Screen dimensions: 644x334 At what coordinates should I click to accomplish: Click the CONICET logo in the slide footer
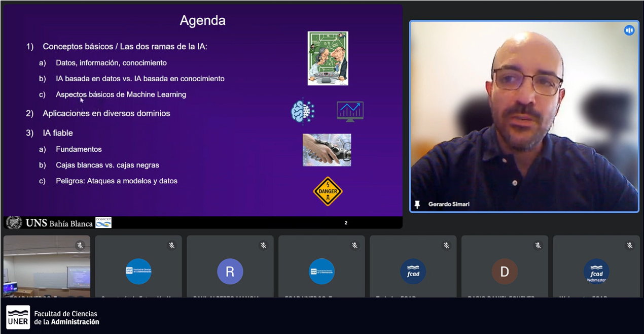103,222
